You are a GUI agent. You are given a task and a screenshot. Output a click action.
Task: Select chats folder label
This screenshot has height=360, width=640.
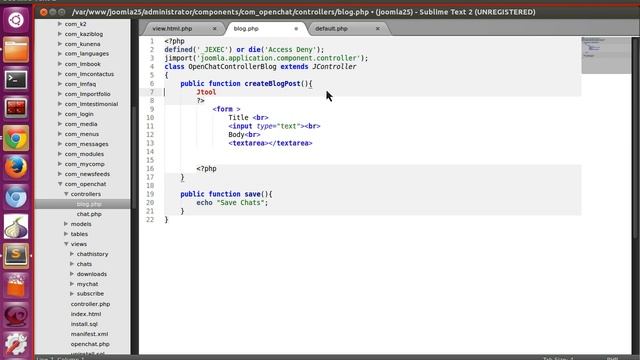84,264
